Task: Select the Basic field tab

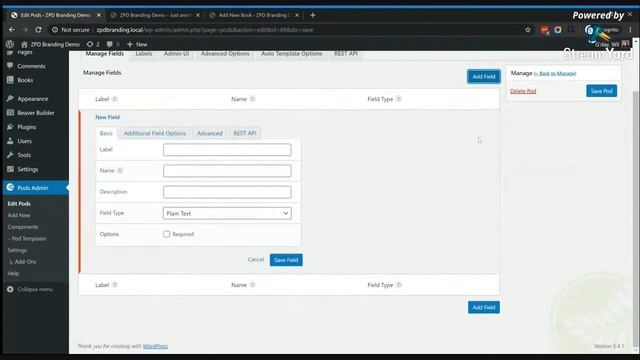Action: [106, 133]
